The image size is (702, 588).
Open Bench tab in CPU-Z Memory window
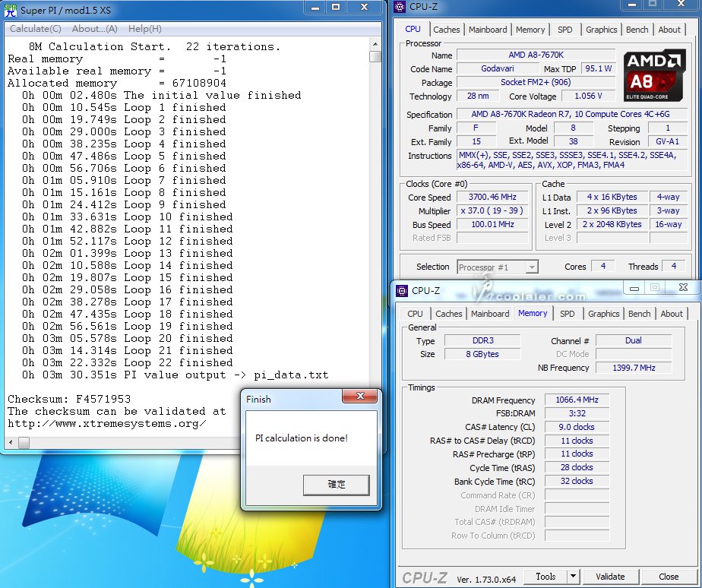click(x=640, y=314)
